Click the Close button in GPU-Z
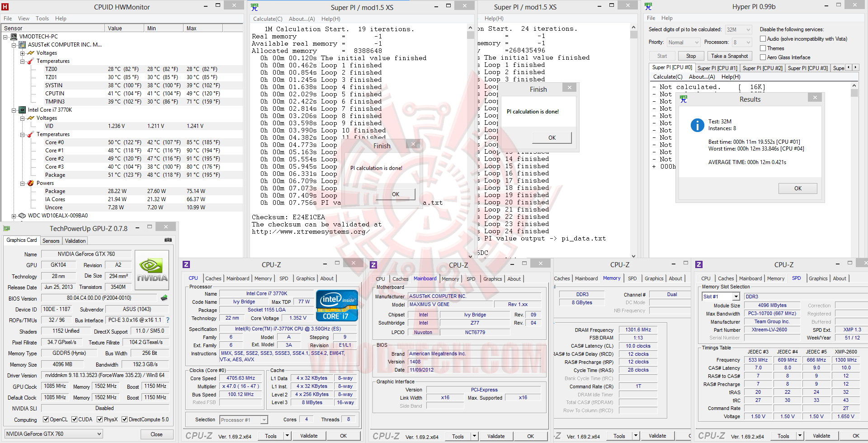 click(156, 434)
